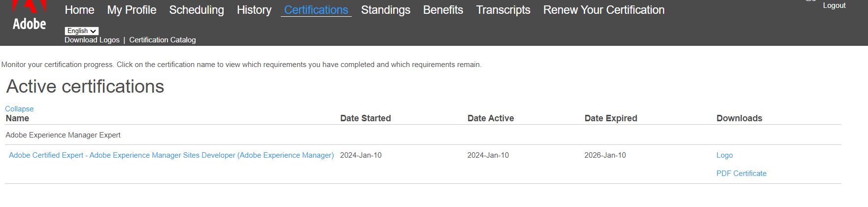Image resolution: width=868 pixels, height=207 pixels.
Task: Open the English language dropdown
Action: pos(81,31)
